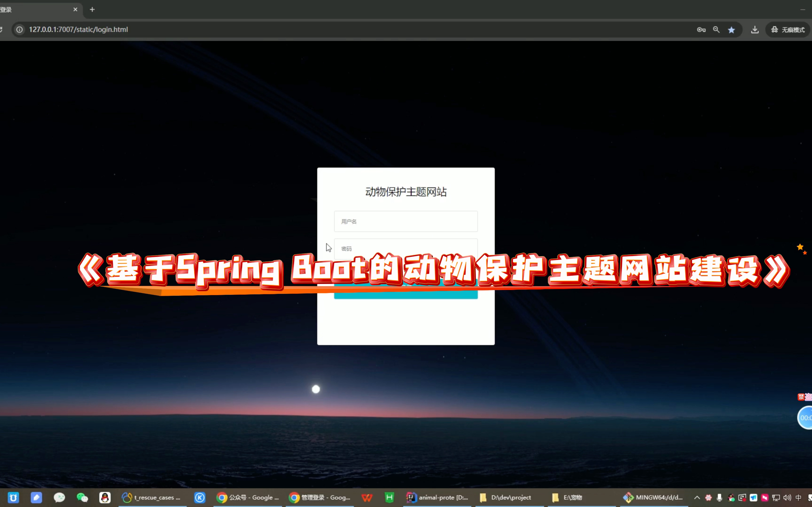Open the E:\宠物 folder window
Image resolution: width=812 pixels, height=507 pixels.
pos(582,498)
